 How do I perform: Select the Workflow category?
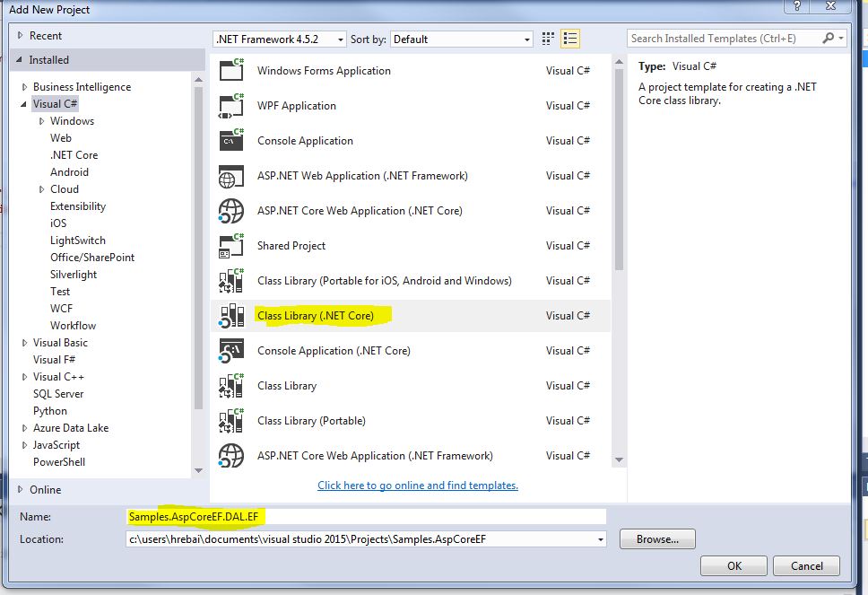coord(73,326)
